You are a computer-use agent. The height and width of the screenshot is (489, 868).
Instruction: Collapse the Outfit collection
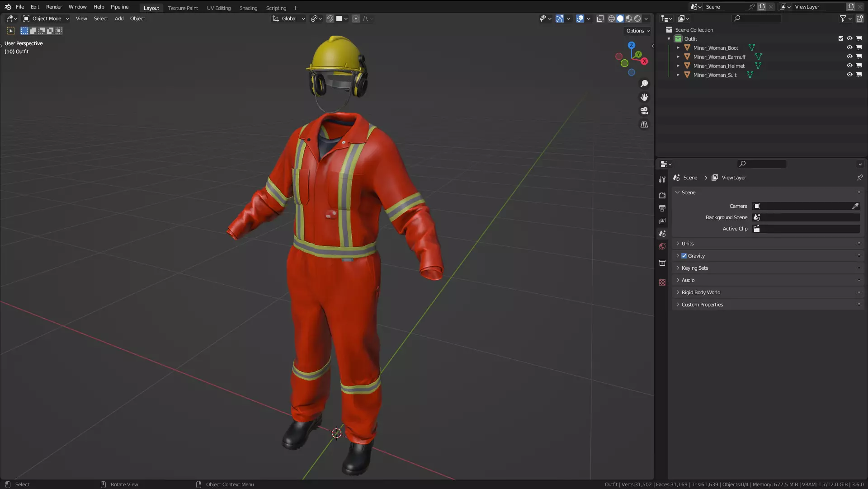tap(669, 38)
